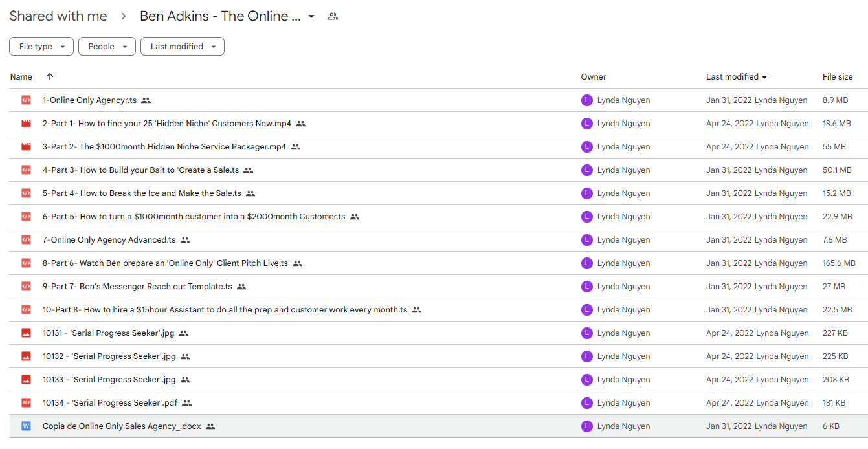
Task: Select 10132 - 'Serial Progress Seeker'.jpg
Action: tap(109, 356)
